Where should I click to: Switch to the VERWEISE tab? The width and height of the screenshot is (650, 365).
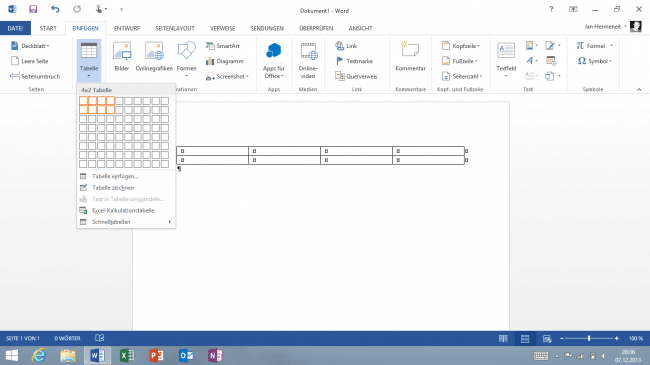tap(223, 28)
